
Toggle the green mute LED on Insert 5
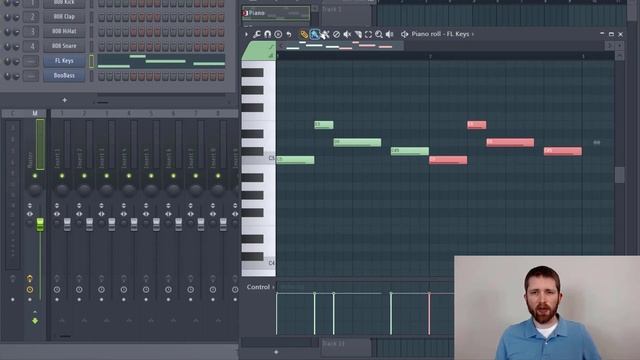[x=151, y=176]
